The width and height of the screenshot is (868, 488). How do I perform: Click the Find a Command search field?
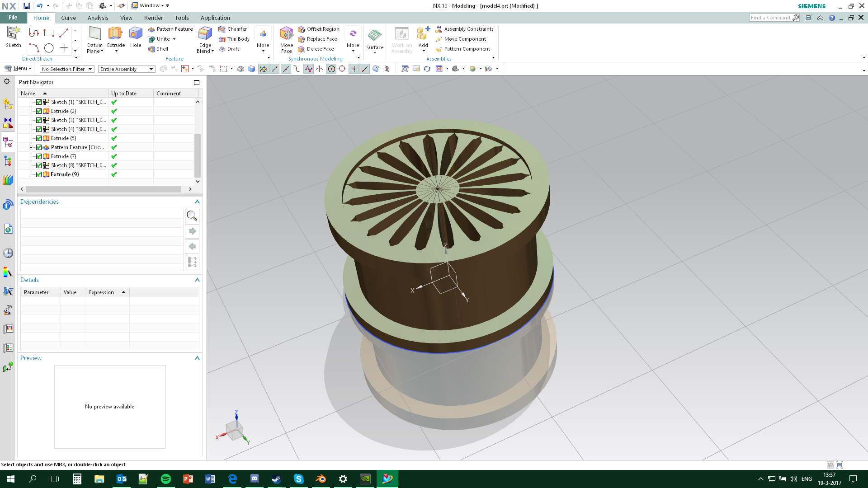point(771,18)
